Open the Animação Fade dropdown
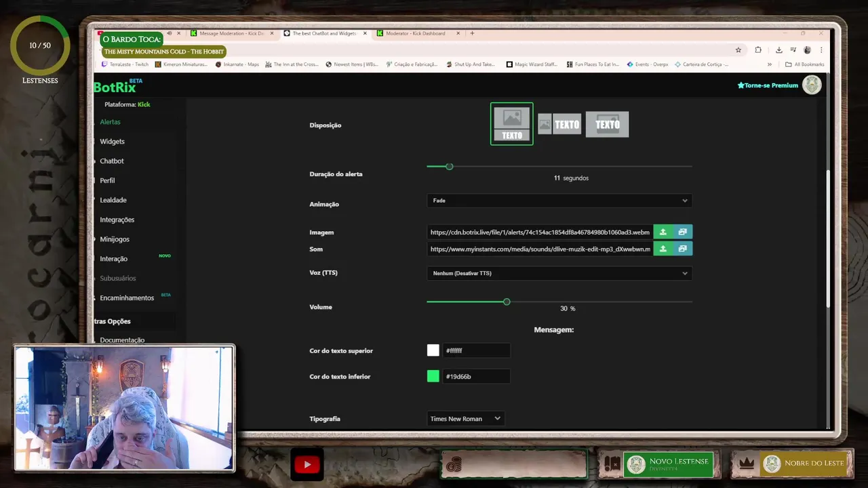 pos(559,201)
